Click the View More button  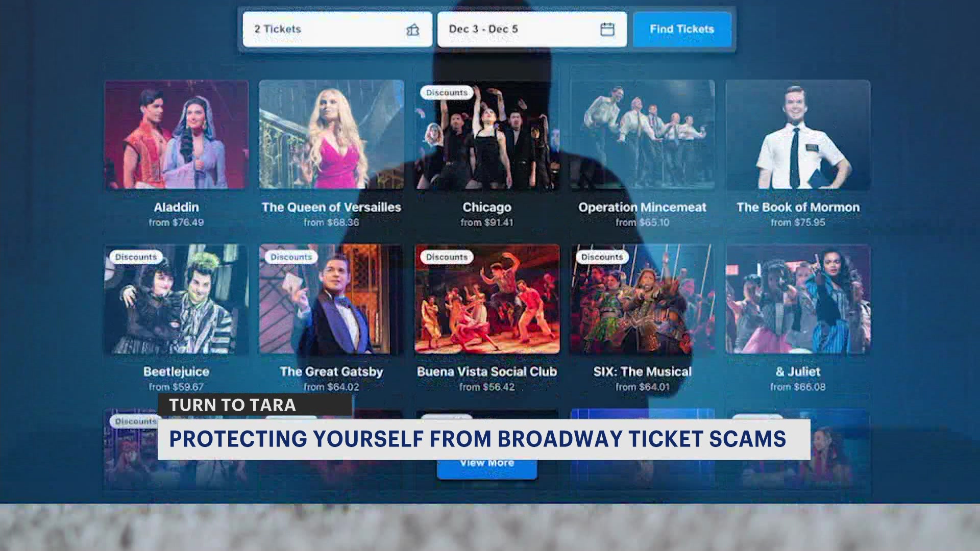point(487,463)
